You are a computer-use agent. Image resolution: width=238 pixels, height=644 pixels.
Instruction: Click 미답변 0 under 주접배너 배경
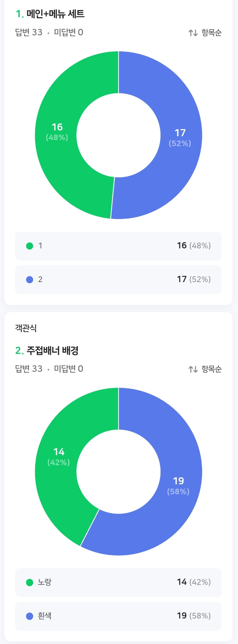[69, 369]
